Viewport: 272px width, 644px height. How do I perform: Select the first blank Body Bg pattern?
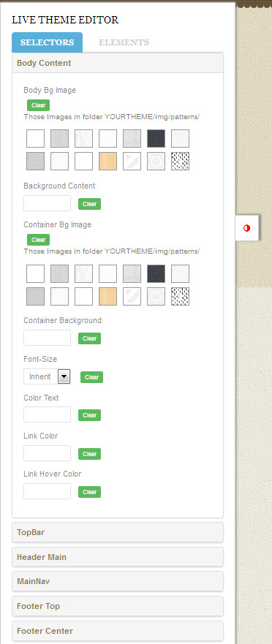35,138
